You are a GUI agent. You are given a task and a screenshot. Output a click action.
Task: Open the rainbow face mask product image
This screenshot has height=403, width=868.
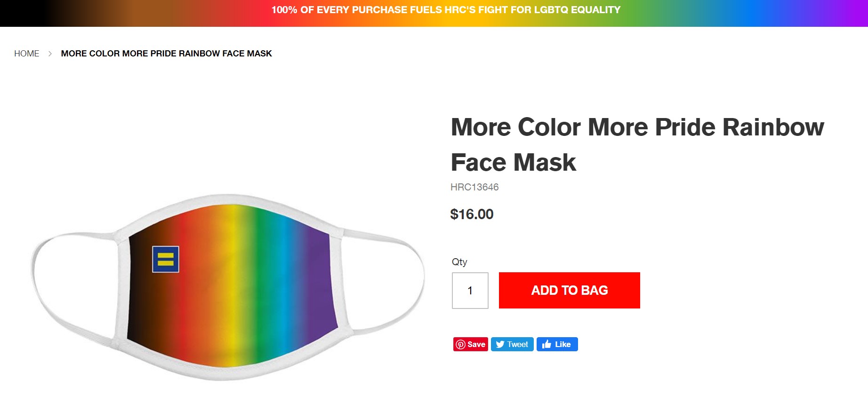tap(229, 287)
